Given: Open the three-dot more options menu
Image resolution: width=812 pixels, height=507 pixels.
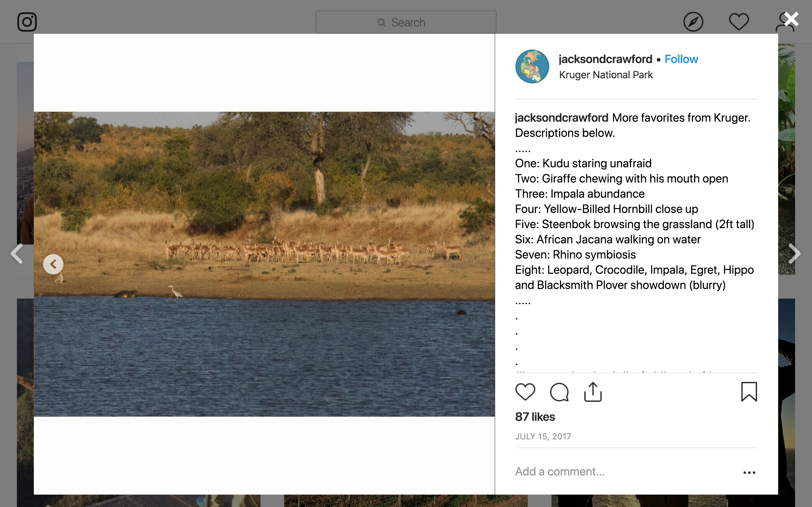Looking at the screenshot, I should click(x=749, y=472).
